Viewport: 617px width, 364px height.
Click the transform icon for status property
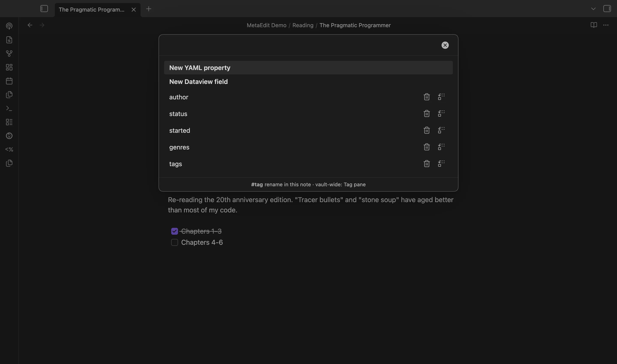pyautogui.click(x=441, y=113)
